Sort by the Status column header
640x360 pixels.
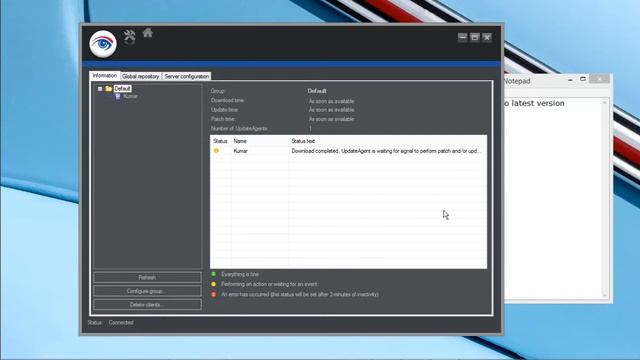220,141
